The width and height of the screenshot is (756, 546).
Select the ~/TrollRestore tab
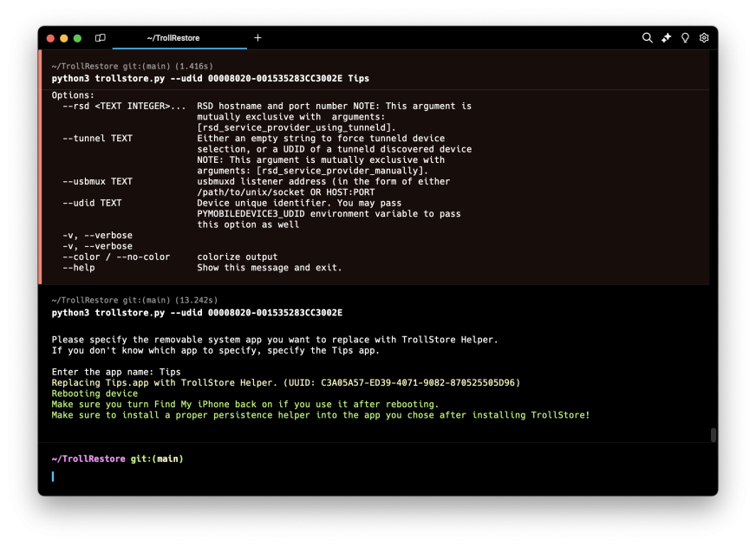pos(179,38)
